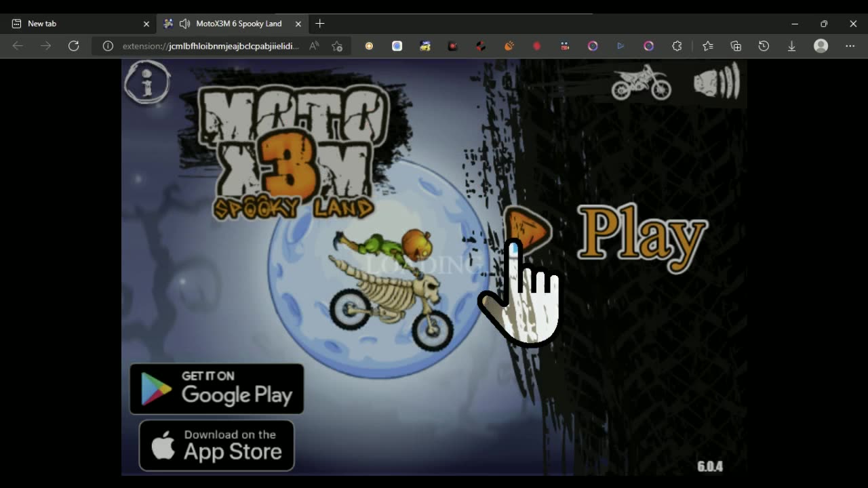The height and width of the screenshot is (488, 868).
Task: Open the blue triangle play extension icon
Action: [620, 46]
